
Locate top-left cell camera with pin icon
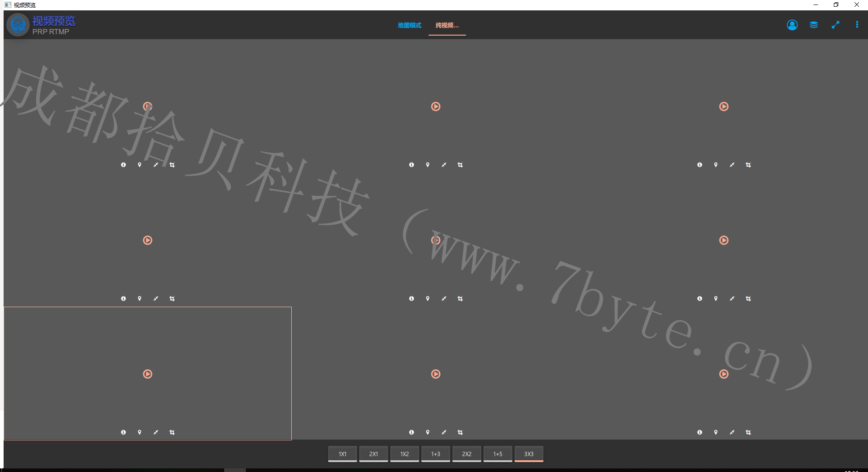coord(140,165)
